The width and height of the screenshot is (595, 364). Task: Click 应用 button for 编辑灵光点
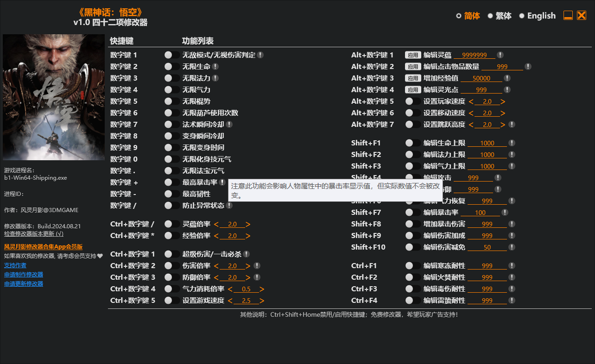tap(413, 90)
